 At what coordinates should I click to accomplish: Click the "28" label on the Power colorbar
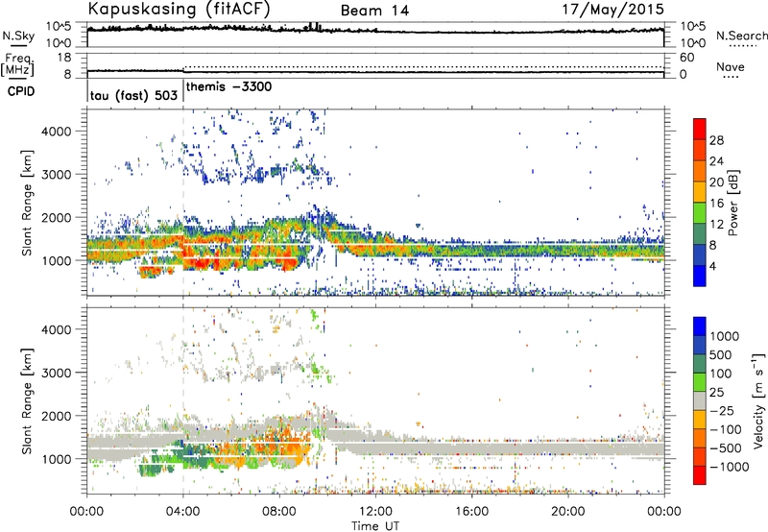pyautogui.click(x=716, y=140)
